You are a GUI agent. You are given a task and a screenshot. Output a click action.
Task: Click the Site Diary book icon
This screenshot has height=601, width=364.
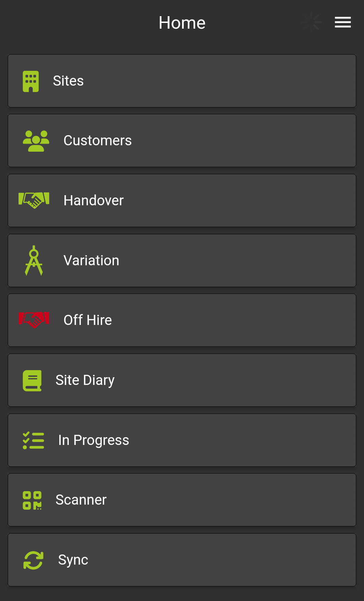pos(32,381)
